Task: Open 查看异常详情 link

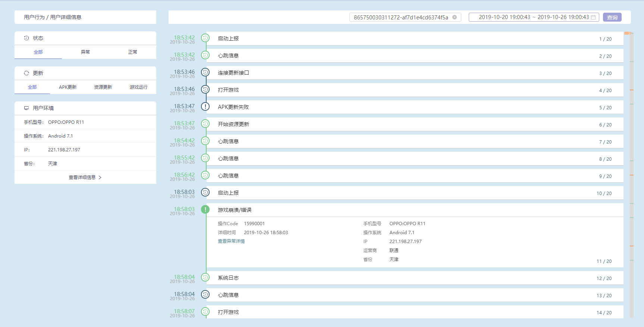Action: point(231,241)
